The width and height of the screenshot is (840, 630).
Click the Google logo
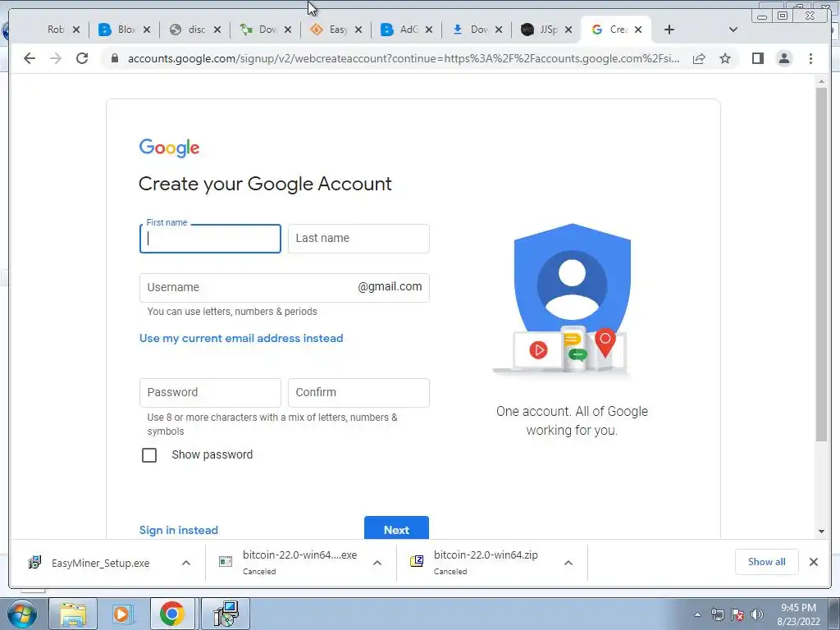point(169,148)
